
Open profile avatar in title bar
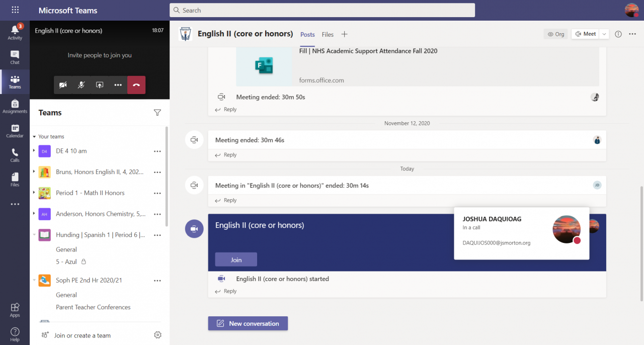click(632, 10)
